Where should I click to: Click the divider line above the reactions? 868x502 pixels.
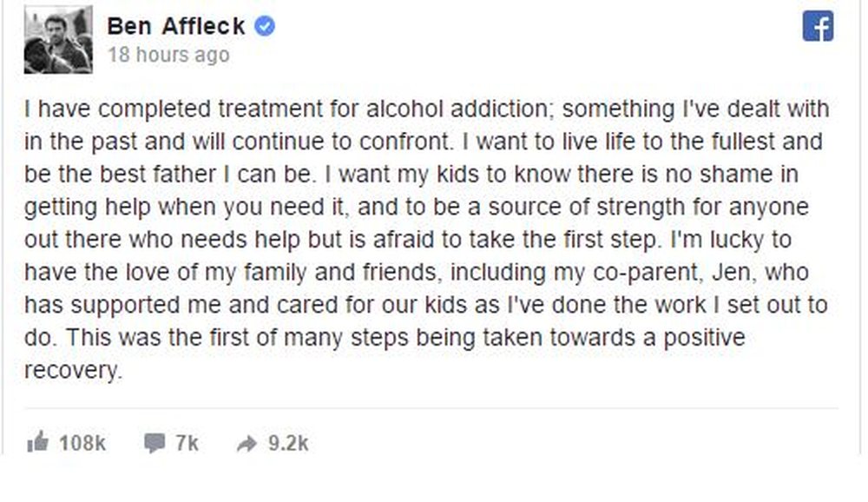[431, 409]
